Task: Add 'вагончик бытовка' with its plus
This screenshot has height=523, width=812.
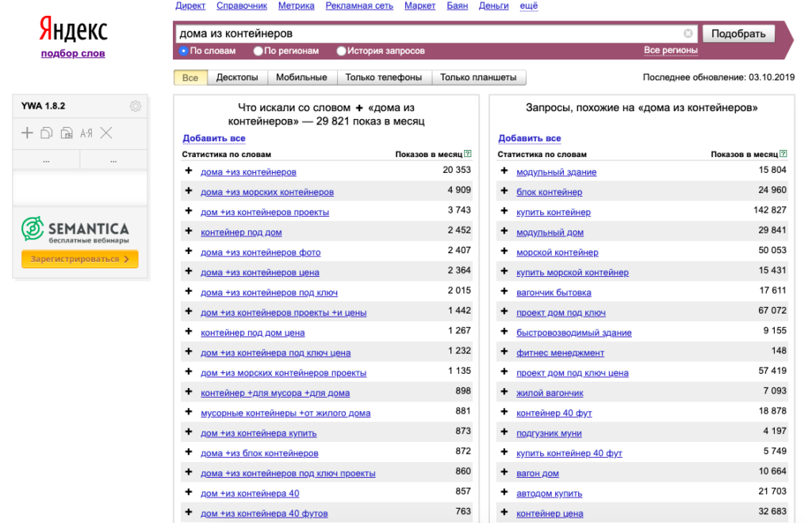Action: 504,292
